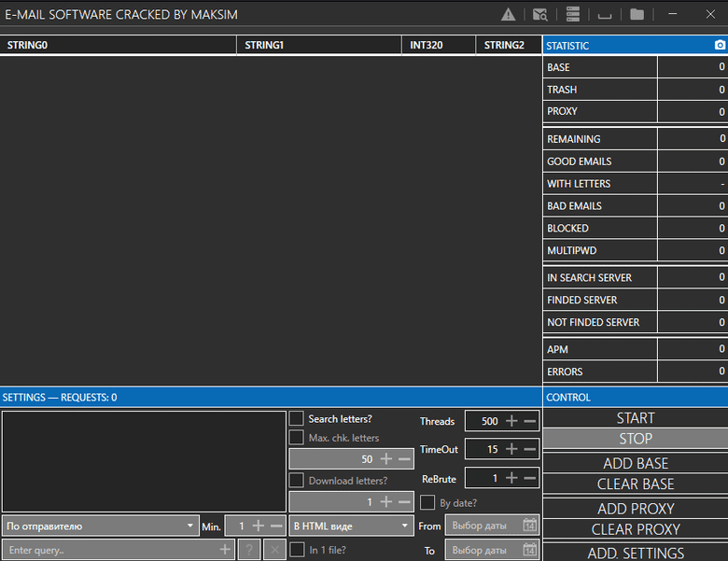Click the tray bracket icon in title bar
The width and height of the screenshot is (728, 561).
click(605, 14)
